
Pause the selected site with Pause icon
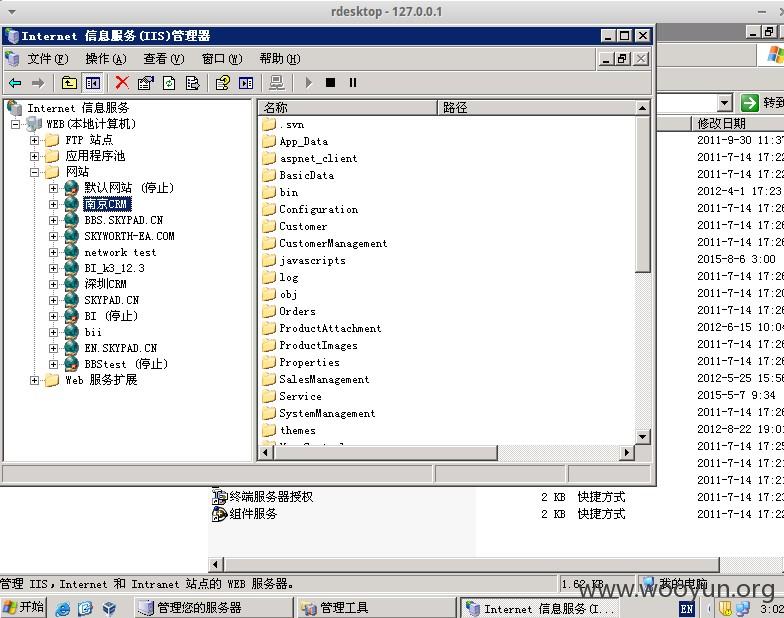(x=353, y=82)
